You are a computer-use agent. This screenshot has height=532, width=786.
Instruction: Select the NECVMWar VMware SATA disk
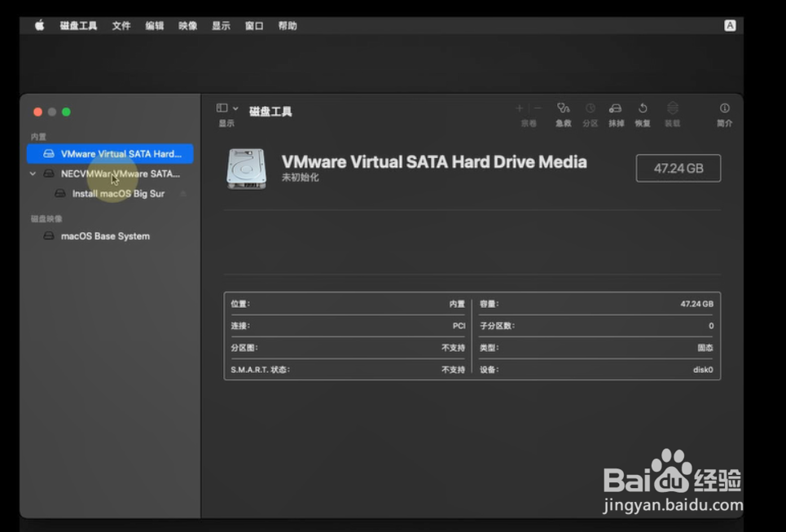(112, 174)
